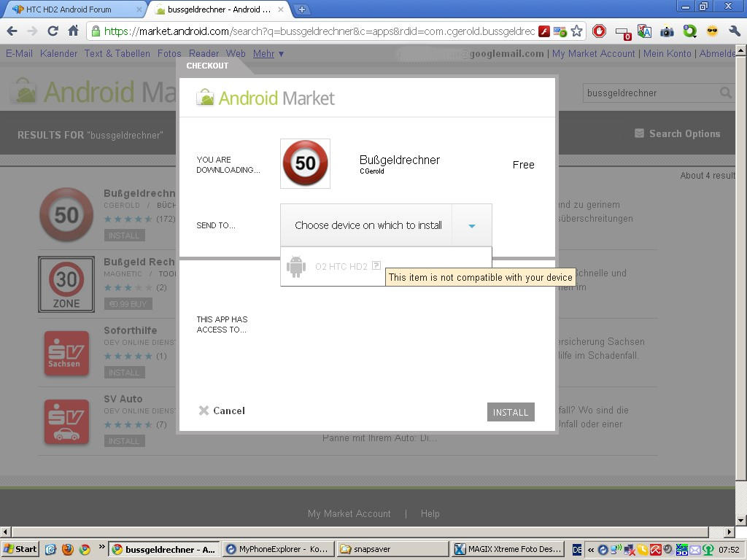Bookmark this page with the star icon
The width and height of the screenshot is (747, 560).
576,31
